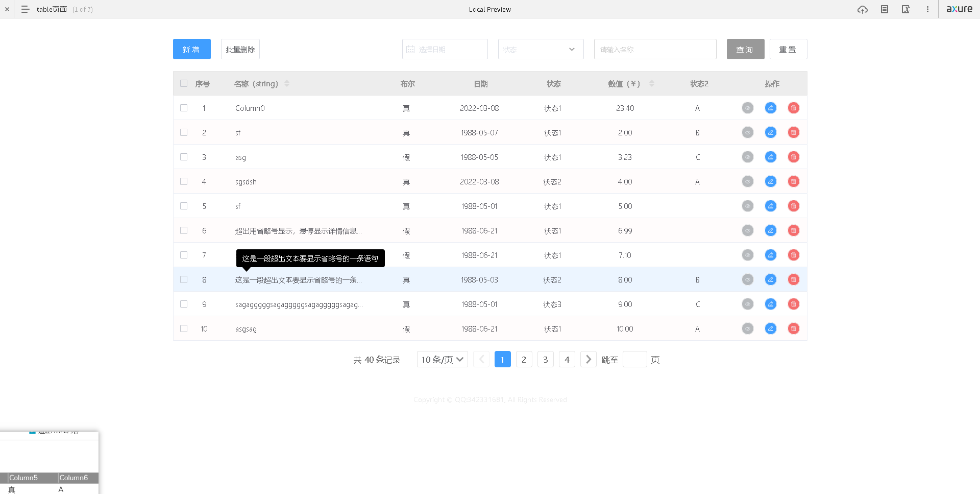Check the row 10 checkbox

[184, 328]
